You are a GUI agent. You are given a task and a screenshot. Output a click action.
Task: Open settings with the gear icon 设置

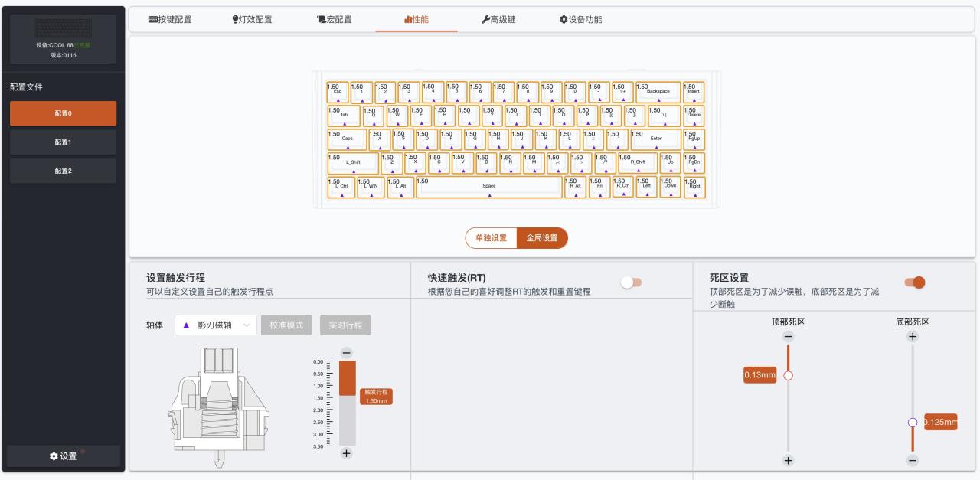64,456
